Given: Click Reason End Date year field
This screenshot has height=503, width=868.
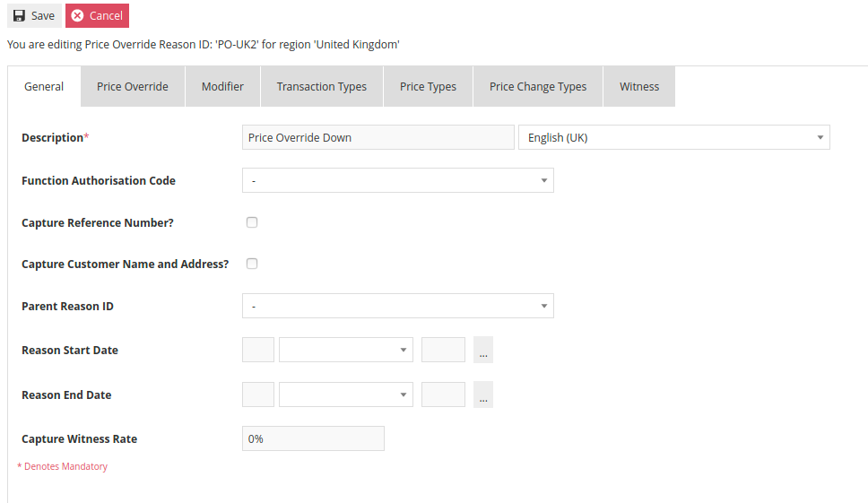Looking at the screenshot, I should click(x=443, y=395).
